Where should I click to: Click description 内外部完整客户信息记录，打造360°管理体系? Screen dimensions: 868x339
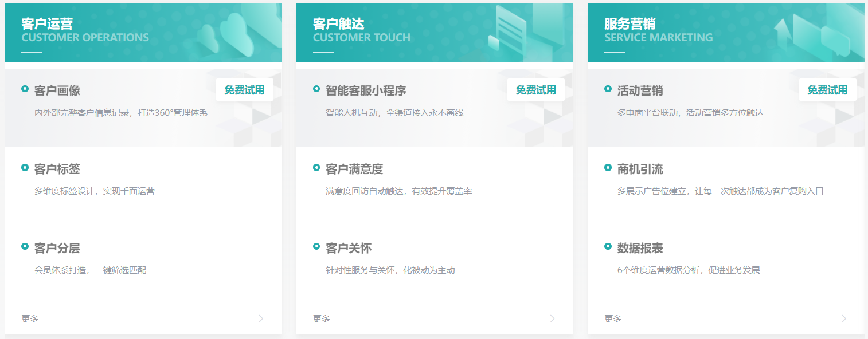pyautogui.click(x=121, y=113)
